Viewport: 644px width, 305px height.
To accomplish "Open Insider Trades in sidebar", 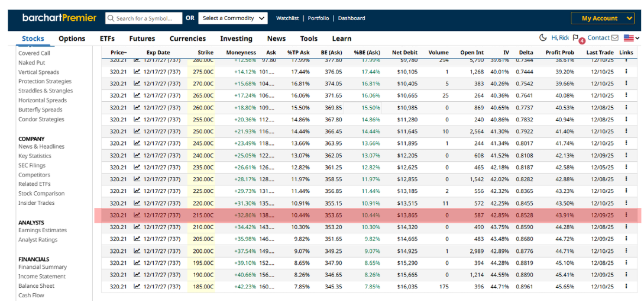I will pyautogui.click(x=36, y=203).
